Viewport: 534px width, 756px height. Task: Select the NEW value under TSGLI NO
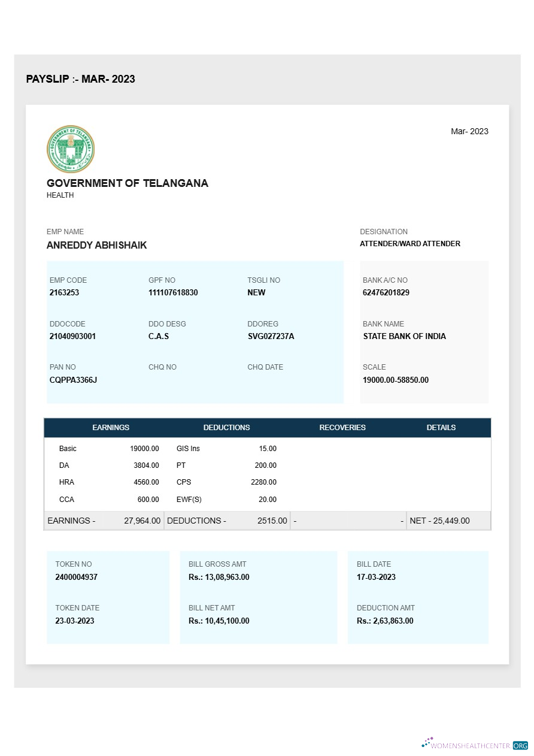pos(256,292)
